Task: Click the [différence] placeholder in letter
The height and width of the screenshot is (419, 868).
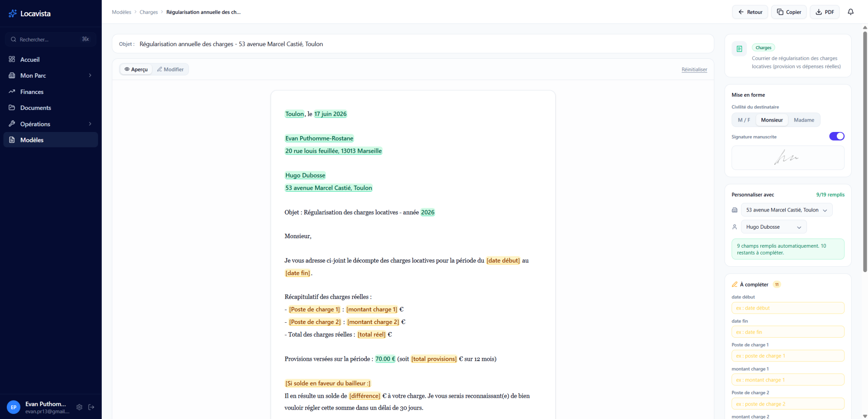Action: click(x=365, y=396)
